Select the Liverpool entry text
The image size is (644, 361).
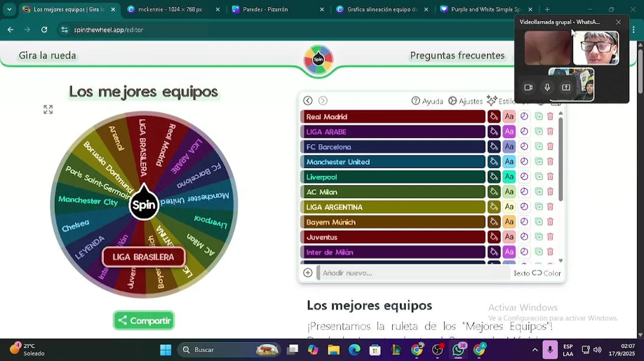coord(393,177)
